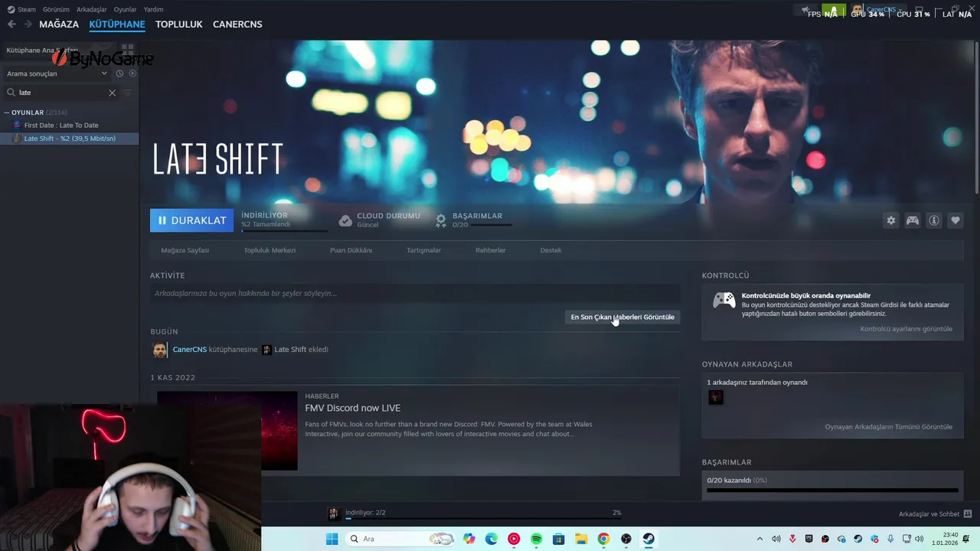The image size is (980, 551).
Task: Go forward with the right arrow
Action: tap(28, 24)
